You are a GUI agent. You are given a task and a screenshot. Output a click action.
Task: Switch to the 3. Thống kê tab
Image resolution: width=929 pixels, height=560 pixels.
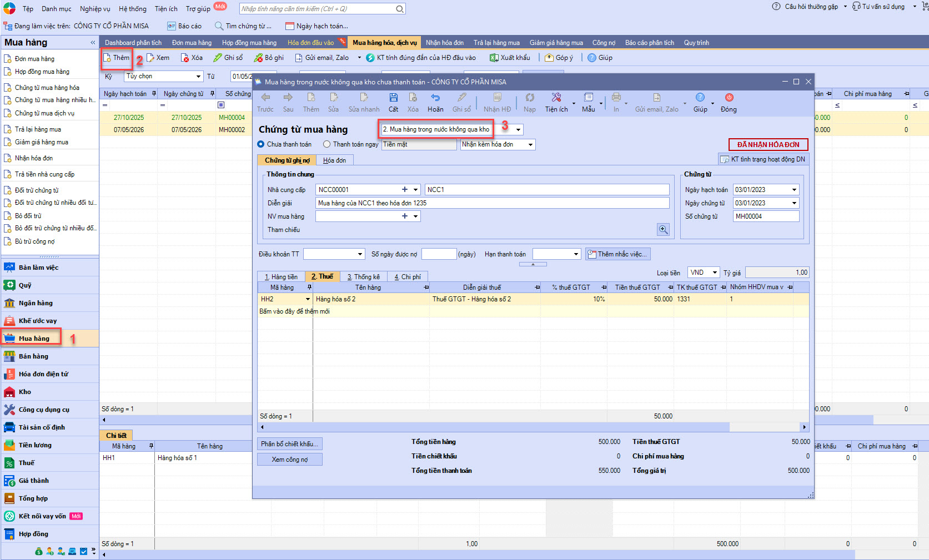tap(364, 277)
